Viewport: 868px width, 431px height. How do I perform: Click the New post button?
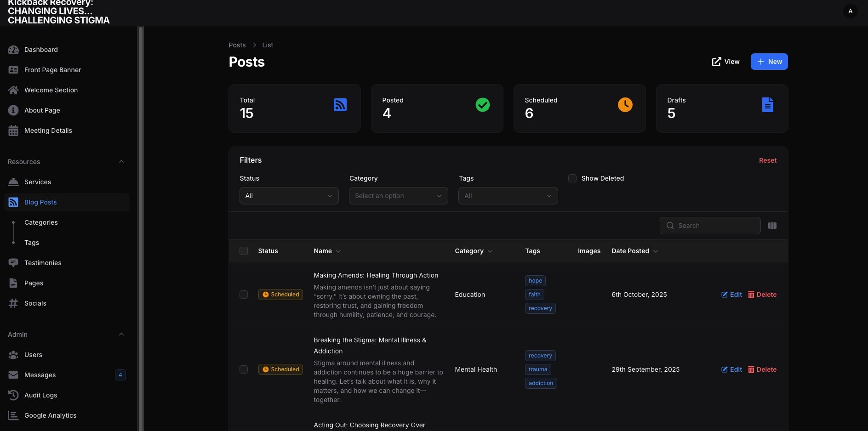point(769,62)
